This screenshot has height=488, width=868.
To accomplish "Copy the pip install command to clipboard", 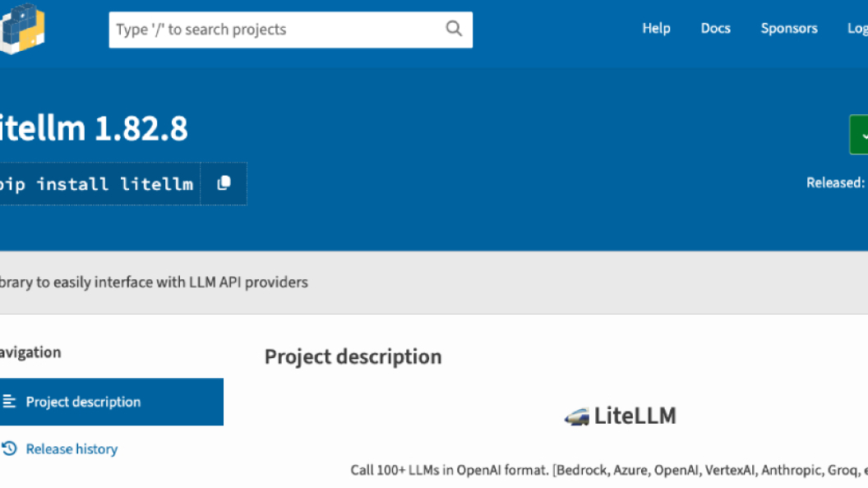I will pos(224,183).
